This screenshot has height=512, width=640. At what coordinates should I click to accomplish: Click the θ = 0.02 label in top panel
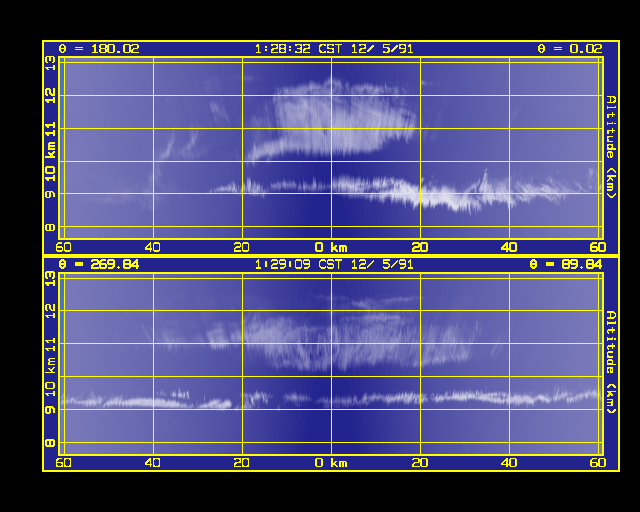570,49
